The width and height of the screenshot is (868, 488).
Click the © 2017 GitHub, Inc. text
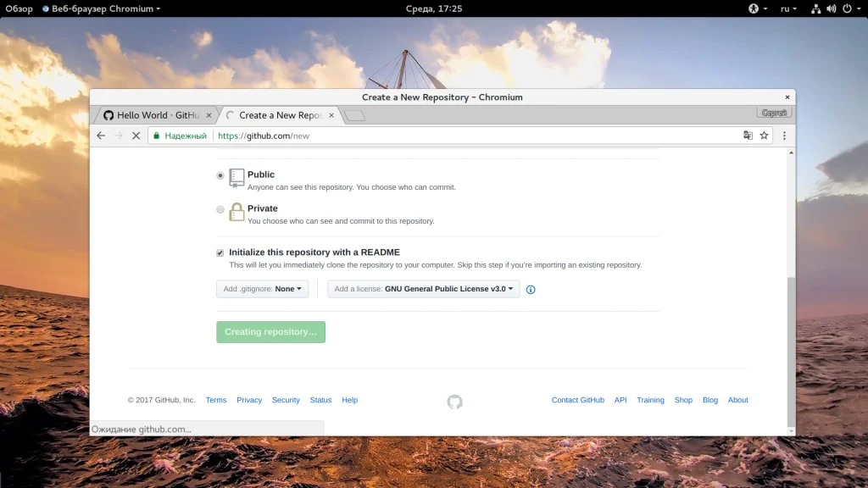162,400
